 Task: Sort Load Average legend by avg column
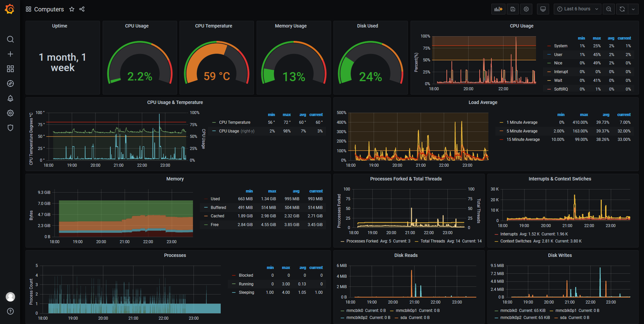pyautogui.click(x=606, y=115)
